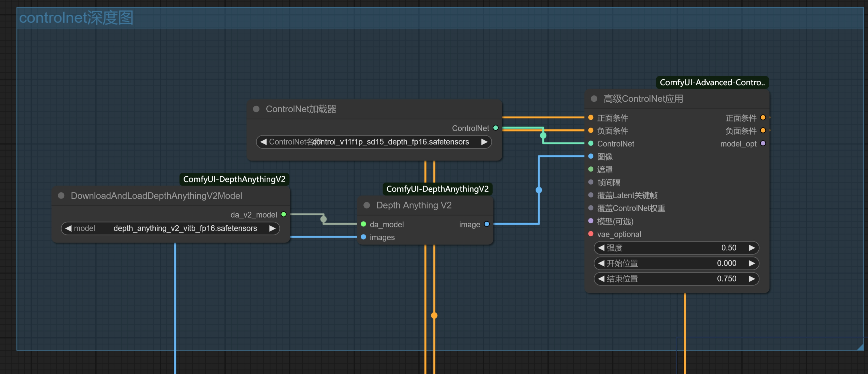Increase 开始位置 with right arrow
This screenshot has width=868, height=374.
coord(751,263)
